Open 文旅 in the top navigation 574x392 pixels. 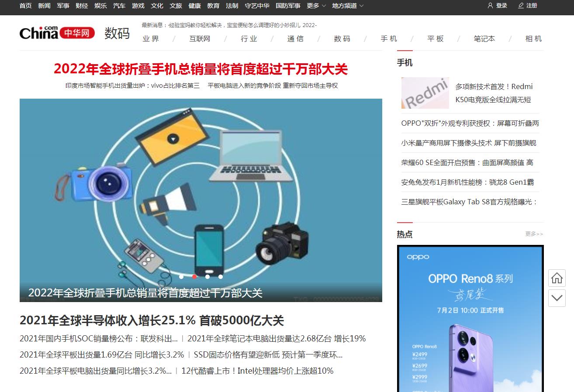click(x=176, y=6)
